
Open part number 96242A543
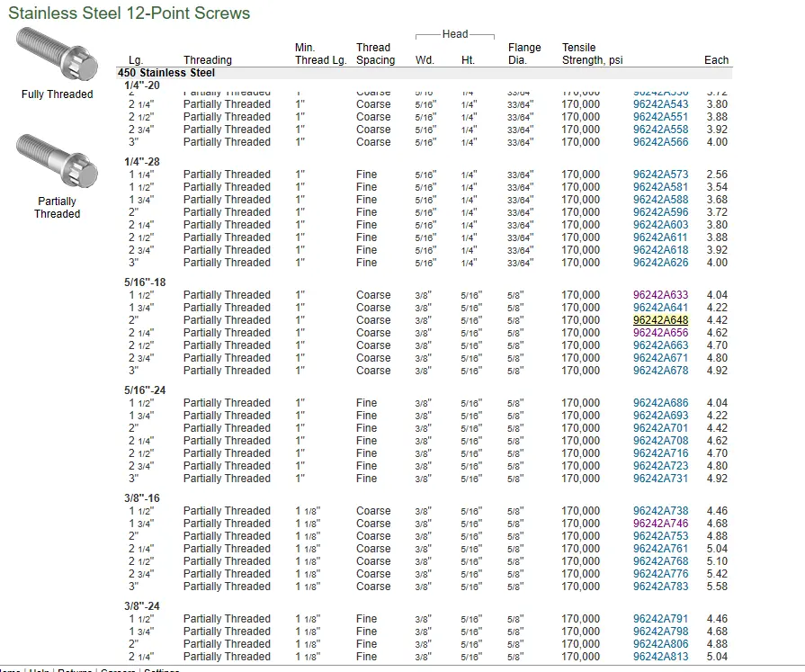click(660, 104)
